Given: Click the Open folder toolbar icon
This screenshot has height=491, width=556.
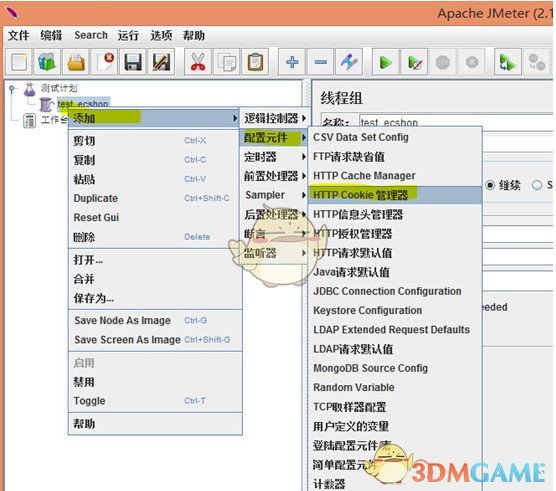Looking at the screenshot, I should (76, 62).
